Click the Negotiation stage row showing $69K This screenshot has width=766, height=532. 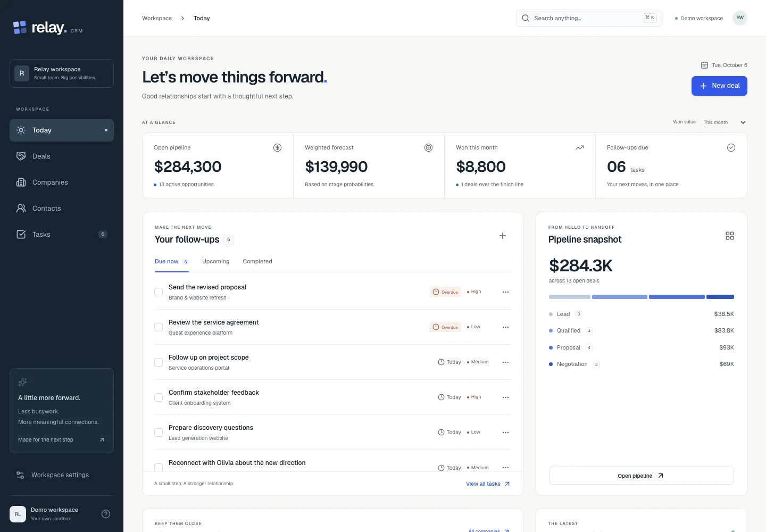[641, 364]
